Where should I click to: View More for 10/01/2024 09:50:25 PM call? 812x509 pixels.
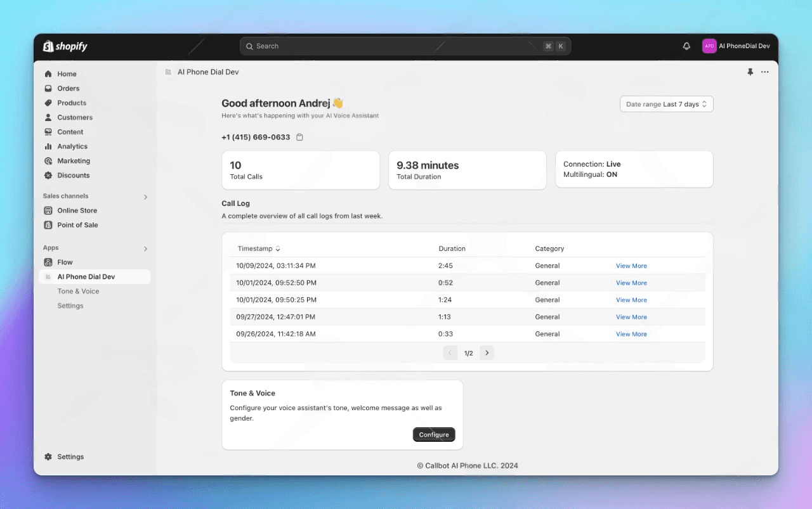tap(631, 300)
